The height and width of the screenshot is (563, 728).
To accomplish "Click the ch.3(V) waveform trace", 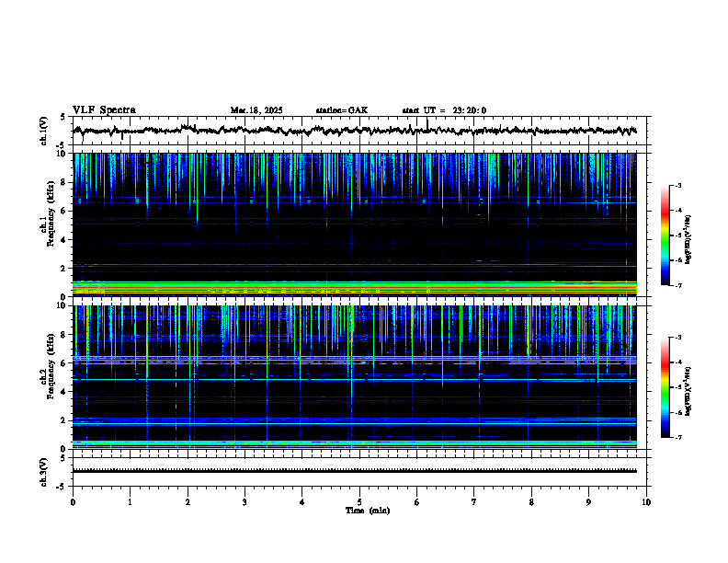I will [355, 471].
